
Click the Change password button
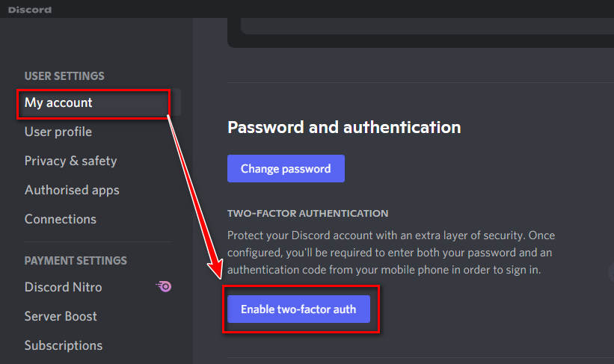286,169
